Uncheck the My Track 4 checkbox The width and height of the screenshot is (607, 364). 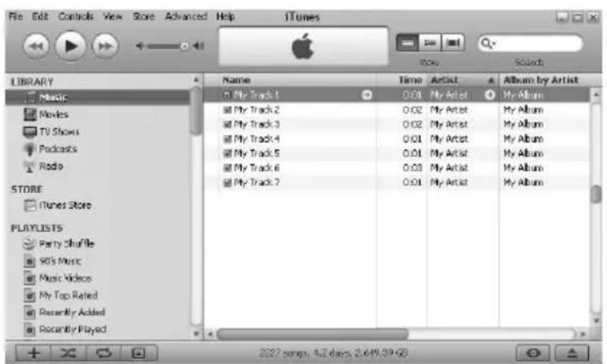[x=227, y=139]
